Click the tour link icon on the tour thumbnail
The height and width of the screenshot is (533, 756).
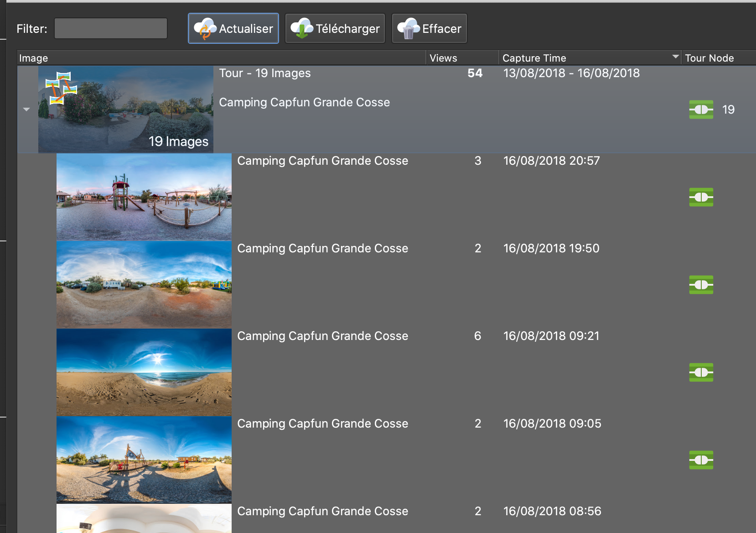61,88
